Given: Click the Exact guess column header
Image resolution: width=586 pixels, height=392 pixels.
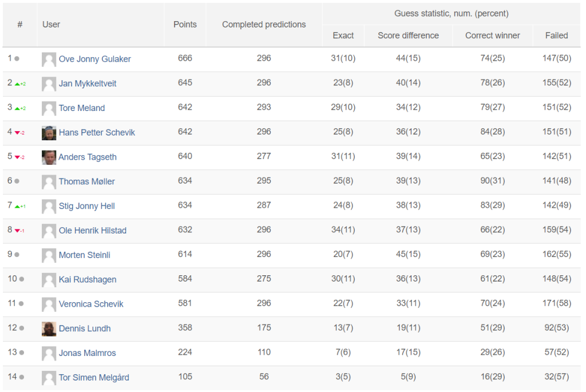Looking at the screenshot, I should pyautogui.click(x=343, y=35).
